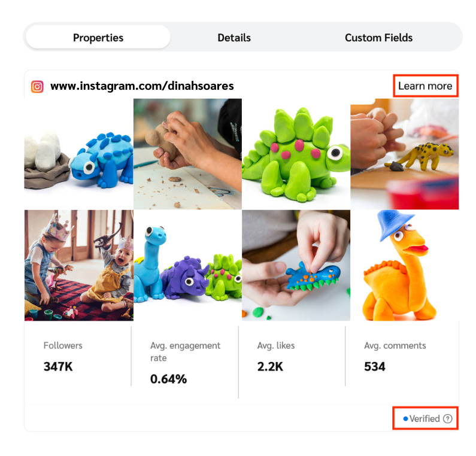
Task: Click the Verified status label
Action: 425,419
